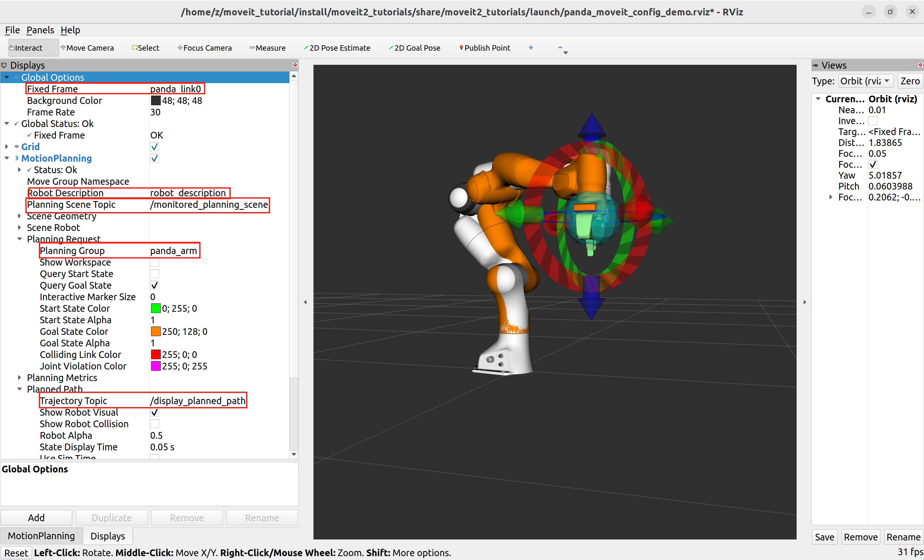Open the Measure tool
Screen dimensions: 924x560
(268, 47)
